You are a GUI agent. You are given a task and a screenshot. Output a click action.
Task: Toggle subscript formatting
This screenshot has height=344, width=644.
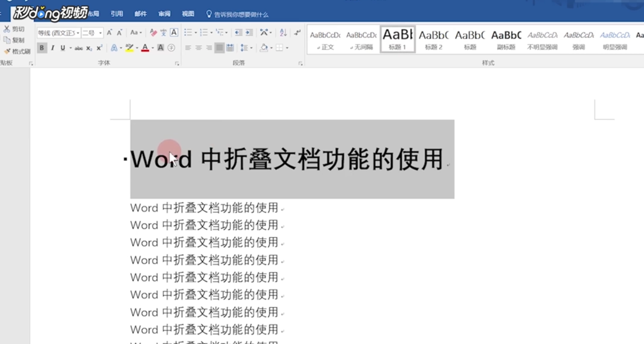coord(89,48)
